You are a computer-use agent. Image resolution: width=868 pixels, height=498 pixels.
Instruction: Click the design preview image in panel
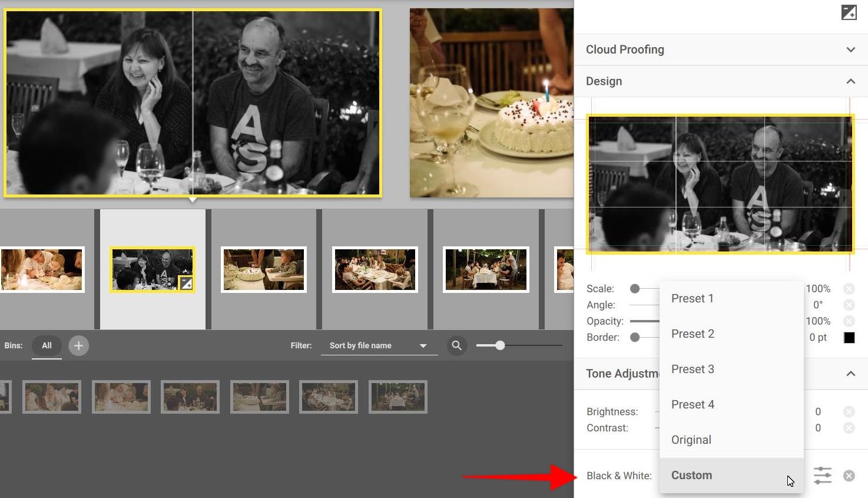pos(720,184)
